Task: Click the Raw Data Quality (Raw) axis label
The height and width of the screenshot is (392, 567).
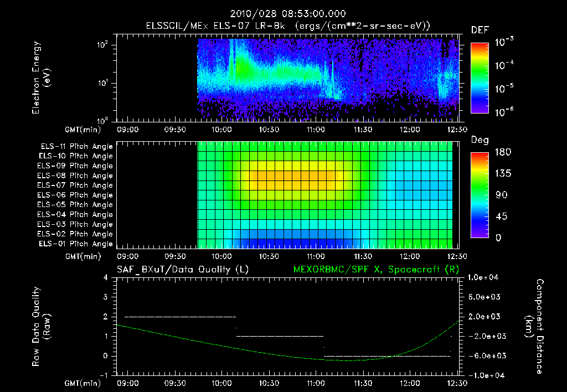Action: point(41,327)
